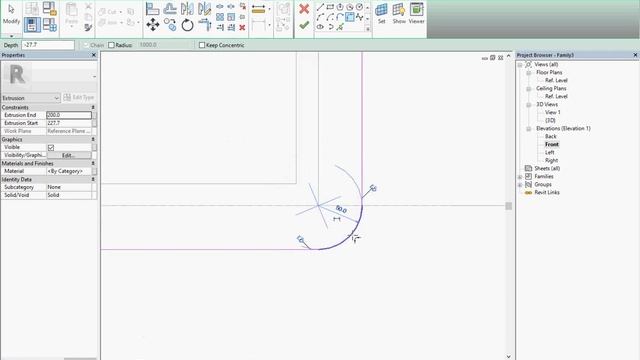Click the Material By Category value
The width and height of the screenshot is (640, 360).
click(69, 171)
